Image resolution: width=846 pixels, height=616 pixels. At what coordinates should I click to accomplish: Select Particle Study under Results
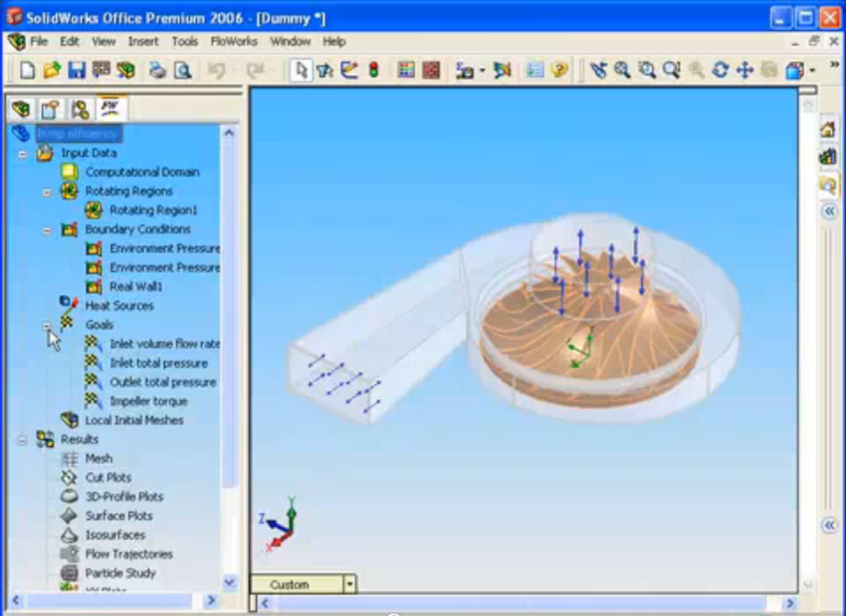coord(120,574)
